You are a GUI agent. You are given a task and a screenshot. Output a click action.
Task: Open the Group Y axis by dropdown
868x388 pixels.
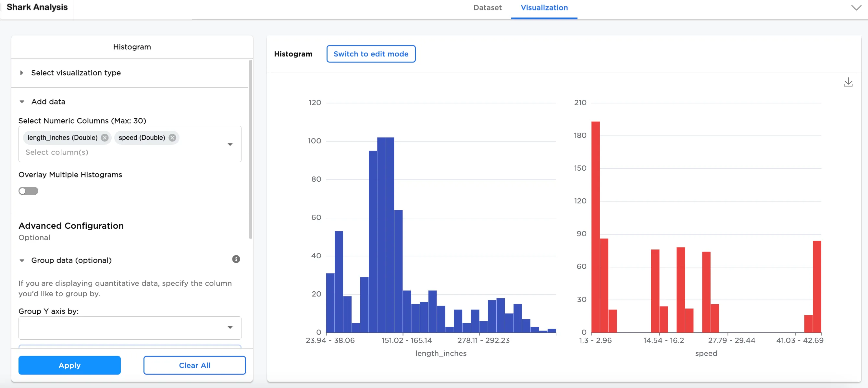coord(230,327)
